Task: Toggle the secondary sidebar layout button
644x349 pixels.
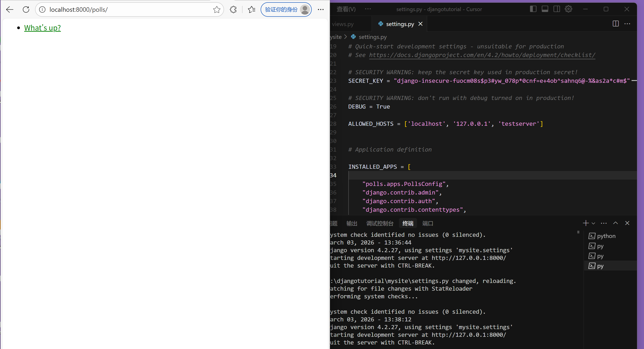Action: point(557,9)
